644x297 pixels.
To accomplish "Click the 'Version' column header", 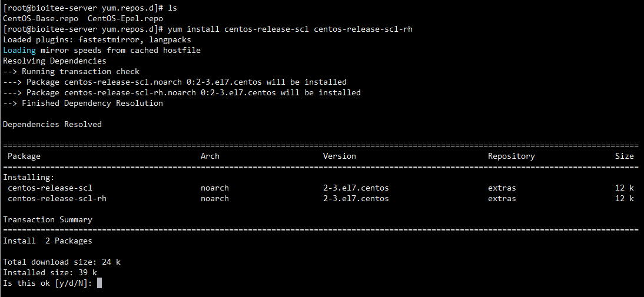I will [339, 156].
